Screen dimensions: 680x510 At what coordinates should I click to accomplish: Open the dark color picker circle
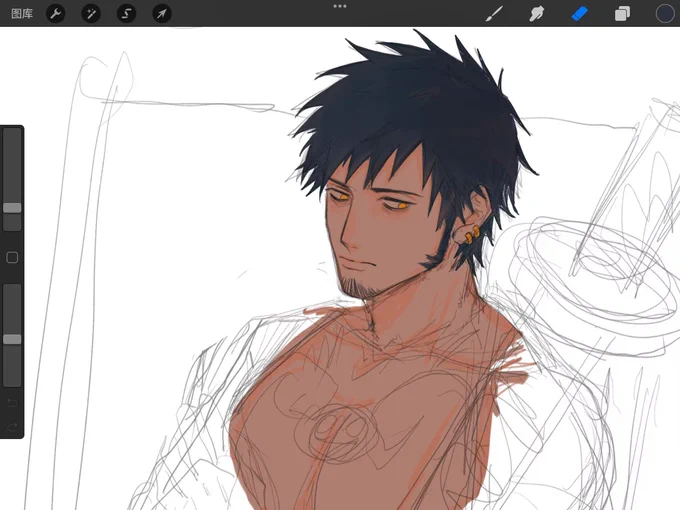point(665,13)
